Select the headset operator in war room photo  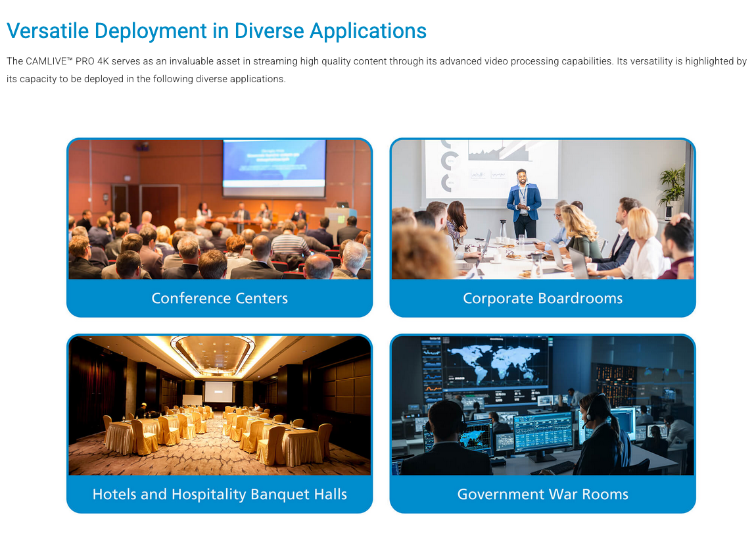(598, 434)
